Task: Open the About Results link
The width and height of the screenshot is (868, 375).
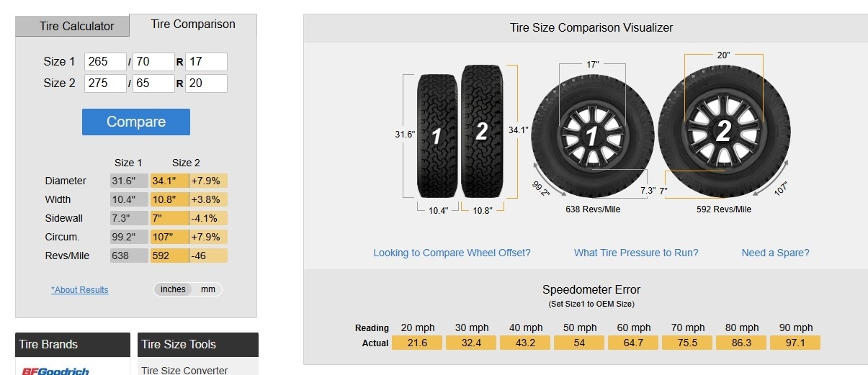Action: pos(80,290)
